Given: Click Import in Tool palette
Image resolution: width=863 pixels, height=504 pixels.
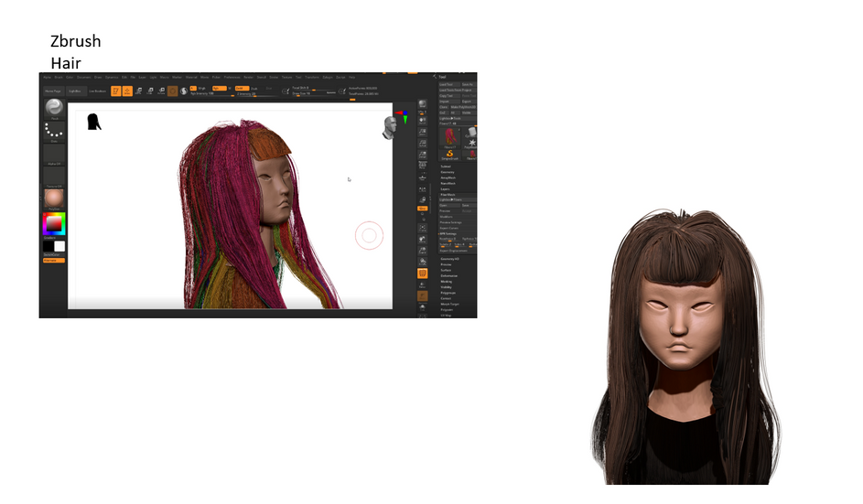Looking at the screenshot, I should tap(449, 102).
